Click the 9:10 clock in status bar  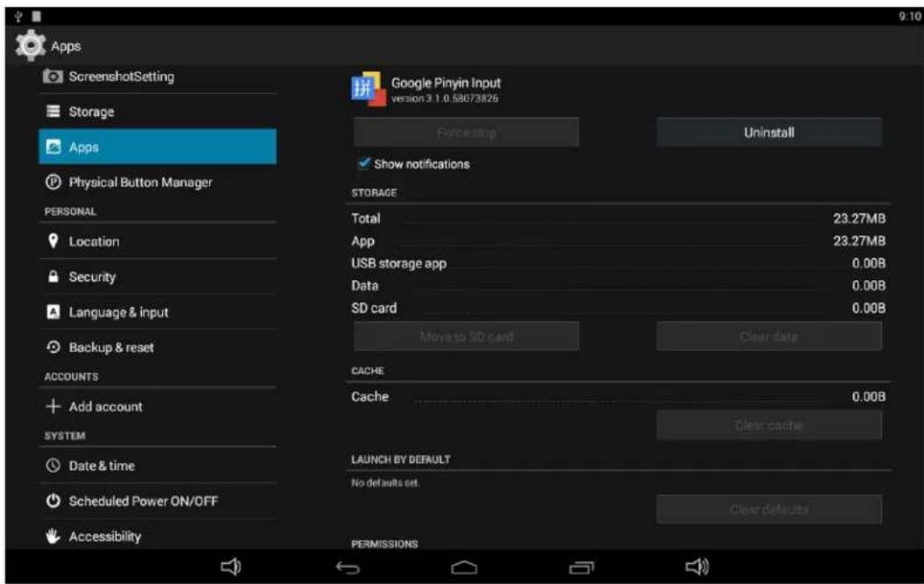(909, 17)
